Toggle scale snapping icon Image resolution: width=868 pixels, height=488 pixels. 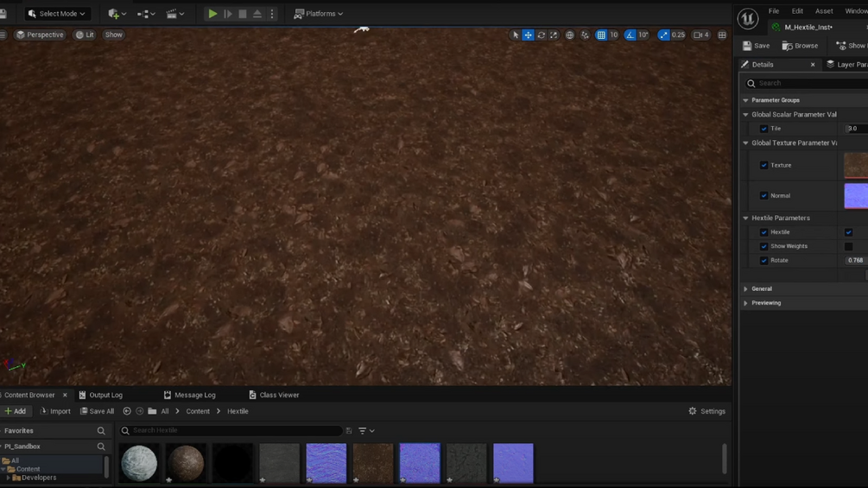tap(663, 35)
